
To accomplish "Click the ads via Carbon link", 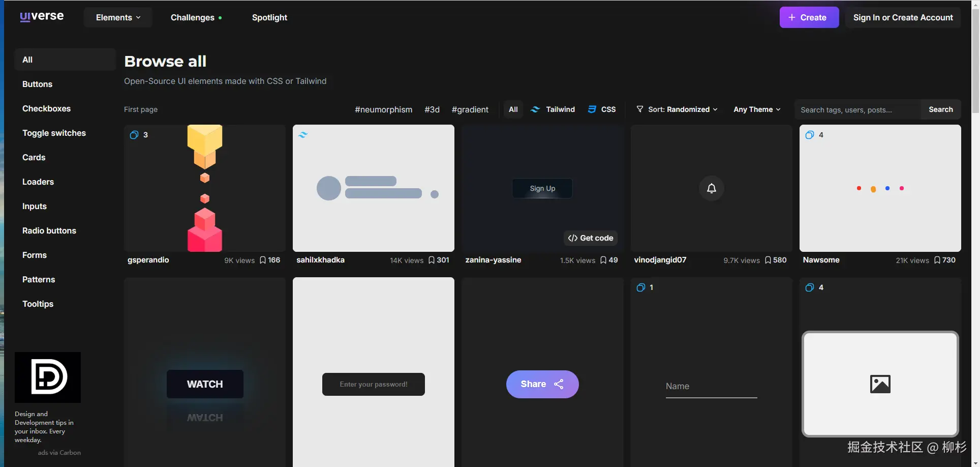I will click(x=59, y=453).
